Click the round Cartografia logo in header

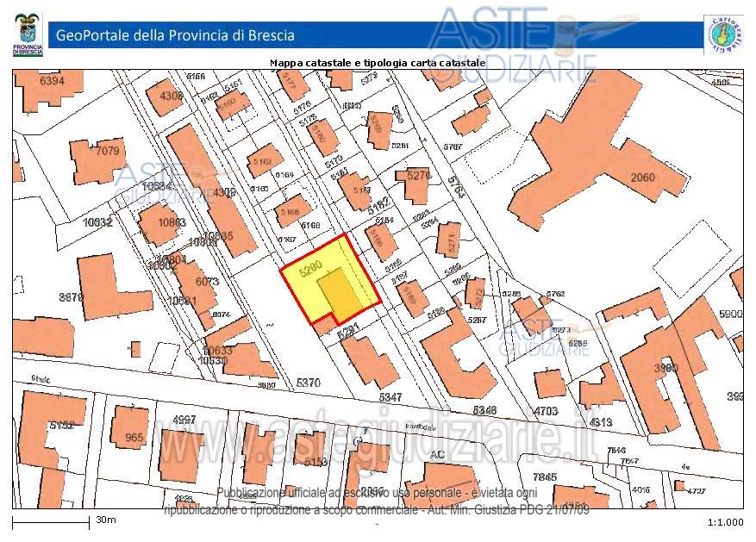click(723, 34)
